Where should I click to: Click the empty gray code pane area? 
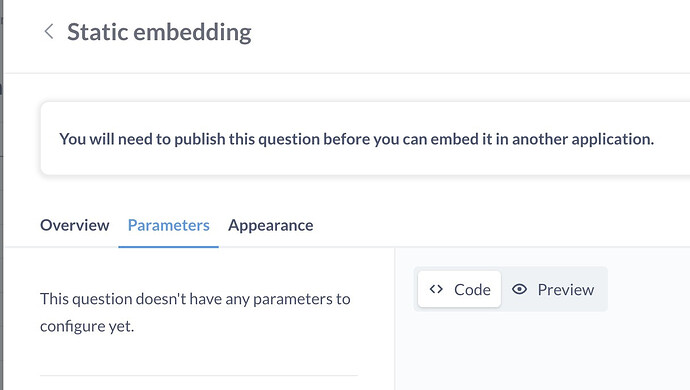(543, 351)
